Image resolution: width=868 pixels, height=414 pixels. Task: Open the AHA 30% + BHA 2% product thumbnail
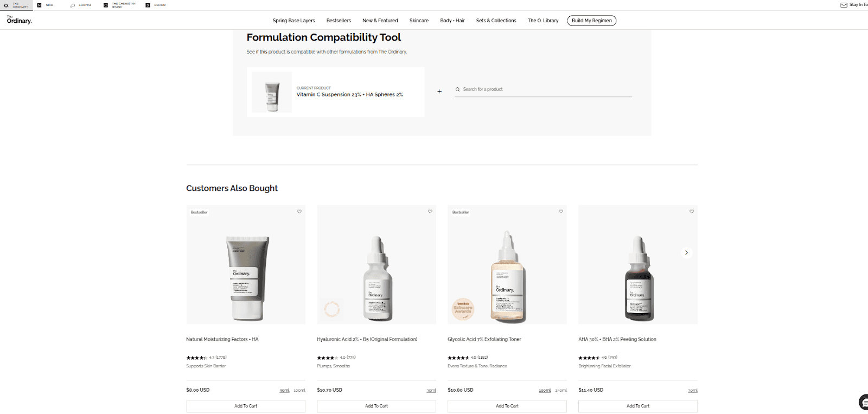(x=638, y=265)
